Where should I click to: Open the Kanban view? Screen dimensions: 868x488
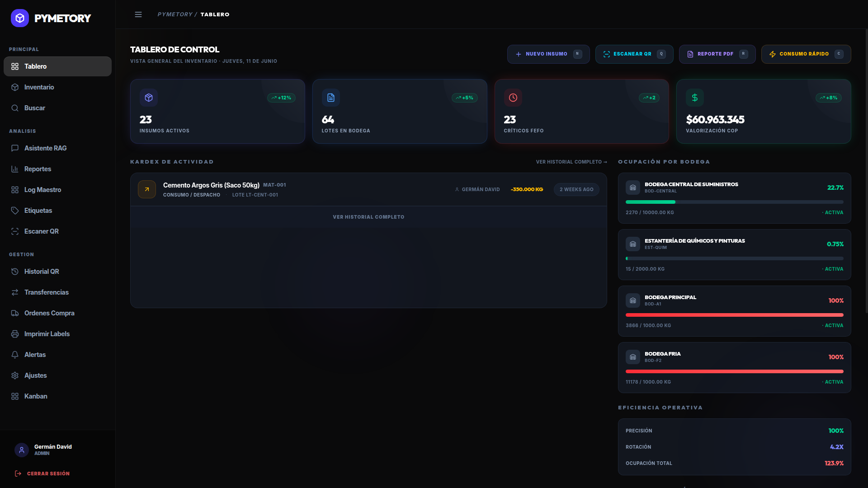click(57, 396)
